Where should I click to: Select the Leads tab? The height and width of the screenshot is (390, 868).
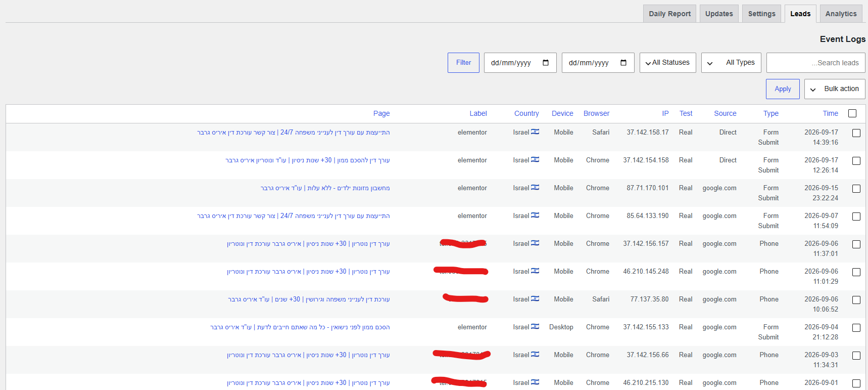coord(800,14)
